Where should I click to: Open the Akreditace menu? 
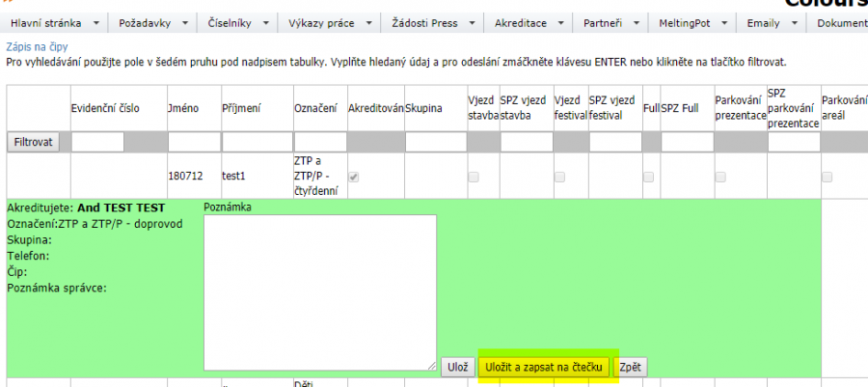point(527,21)
